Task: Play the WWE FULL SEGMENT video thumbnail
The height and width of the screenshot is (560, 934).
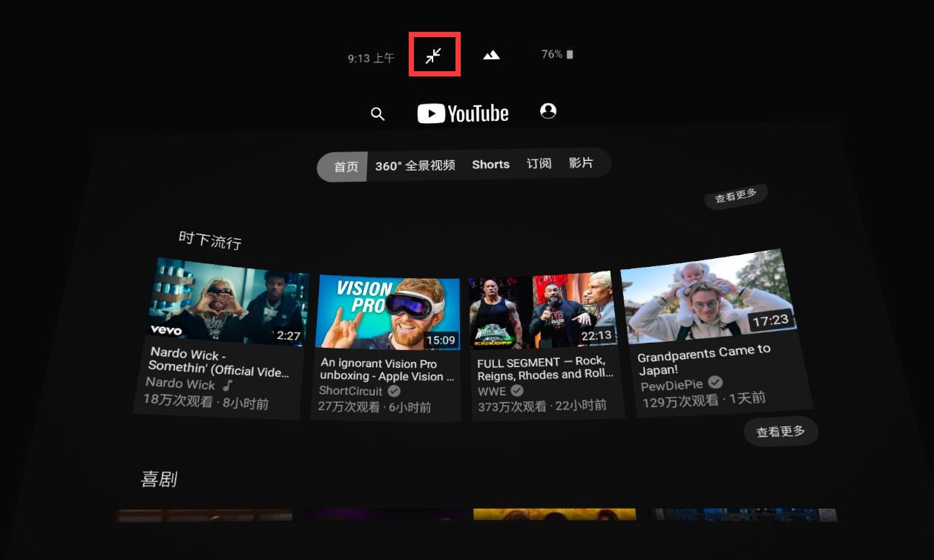Action: coord(542,309)
